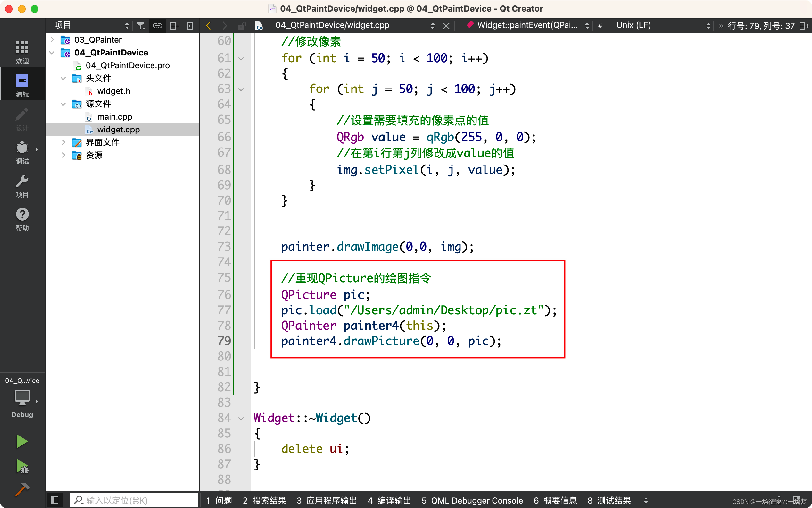Toggle the left sidebar visibility
This screenshot has height=508, width=812.
(x=55, y=500)
